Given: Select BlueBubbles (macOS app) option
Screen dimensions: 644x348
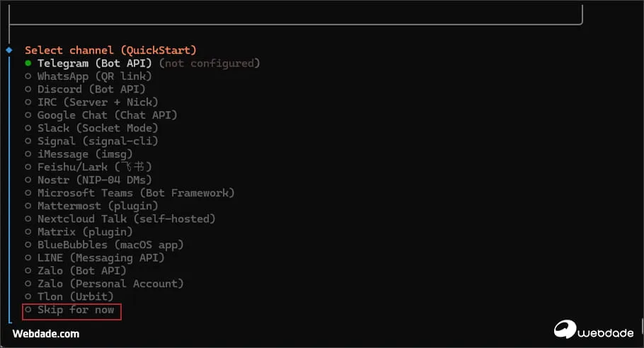Looking at the screenshot, I should click(110, 245).
